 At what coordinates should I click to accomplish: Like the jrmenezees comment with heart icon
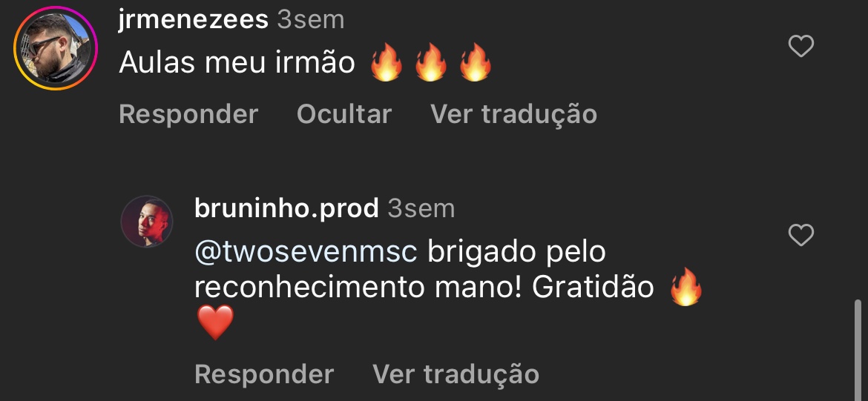(x=800, y=46)
